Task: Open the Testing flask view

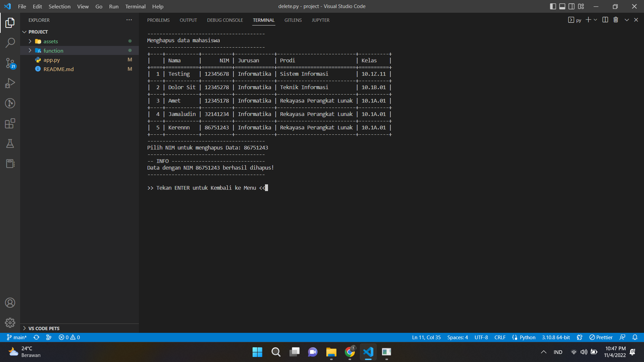Action: pos(10,143)
